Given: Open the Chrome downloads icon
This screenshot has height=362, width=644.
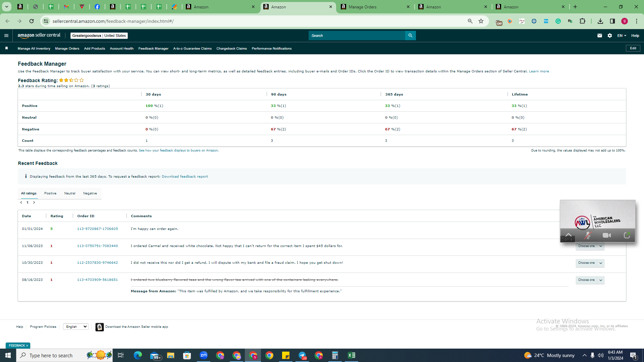Looking at the screenshot, I should (x=600, y=21).
